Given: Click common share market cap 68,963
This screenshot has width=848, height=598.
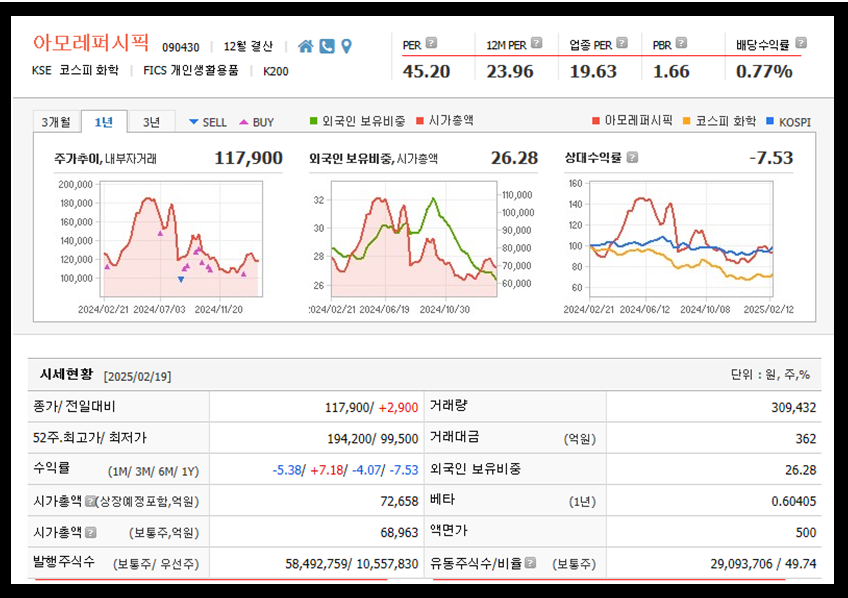Looking at the screenshot, I should [x=399, y=533].
